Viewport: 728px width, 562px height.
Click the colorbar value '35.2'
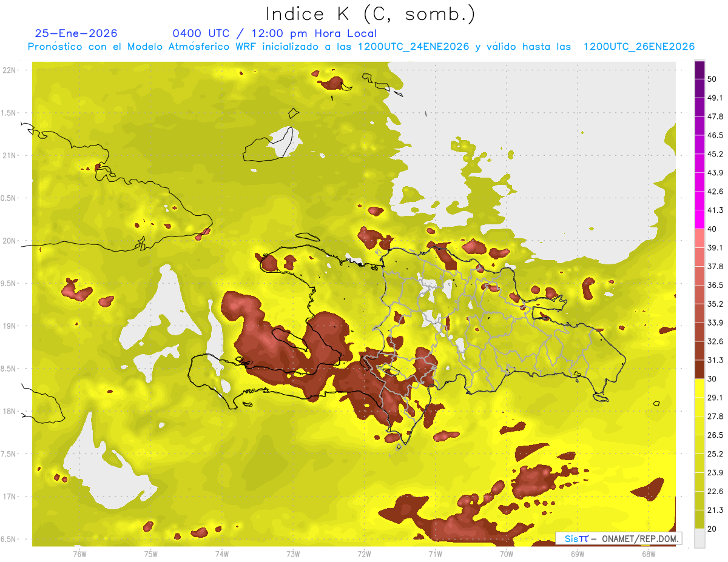pyautogui.click(x=715, y=304)
